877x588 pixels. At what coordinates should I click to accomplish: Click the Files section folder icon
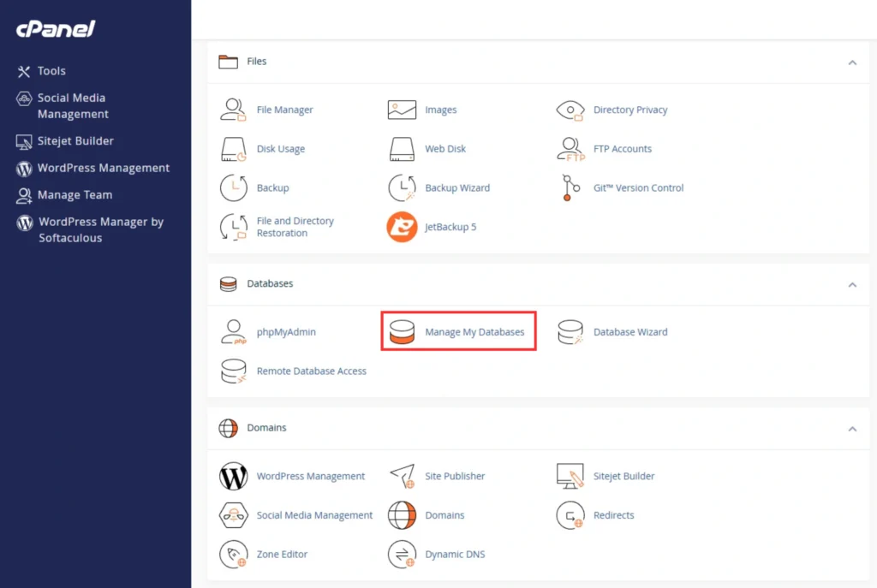pyautogui.click(x=228, y=62)
